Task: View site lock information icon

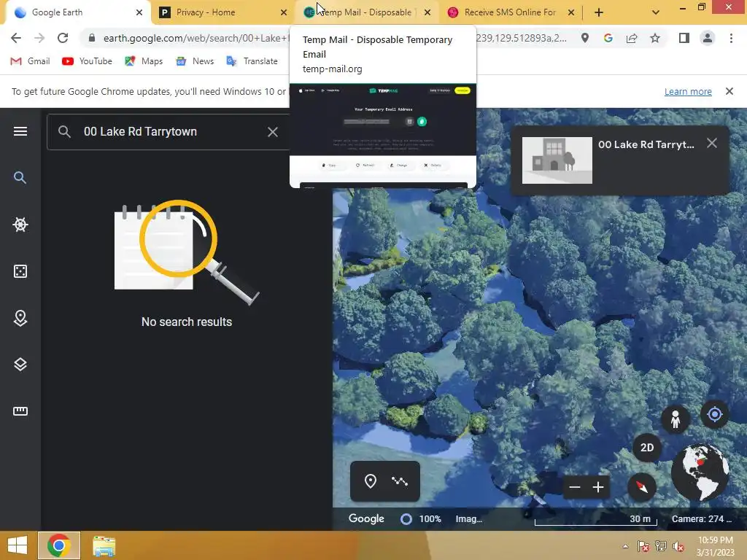Action: (92, 38)
